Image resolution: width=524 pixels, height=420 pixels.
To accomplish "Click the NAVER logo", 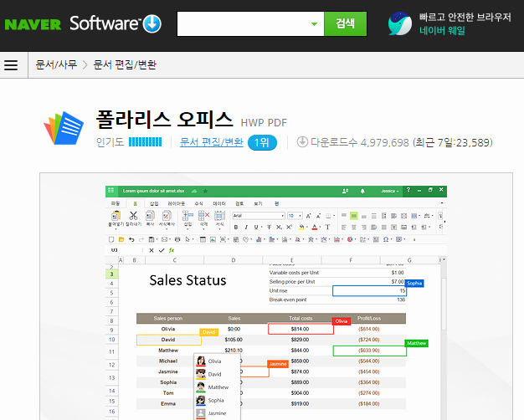I will pyautogui.click(x=33, y=24).
